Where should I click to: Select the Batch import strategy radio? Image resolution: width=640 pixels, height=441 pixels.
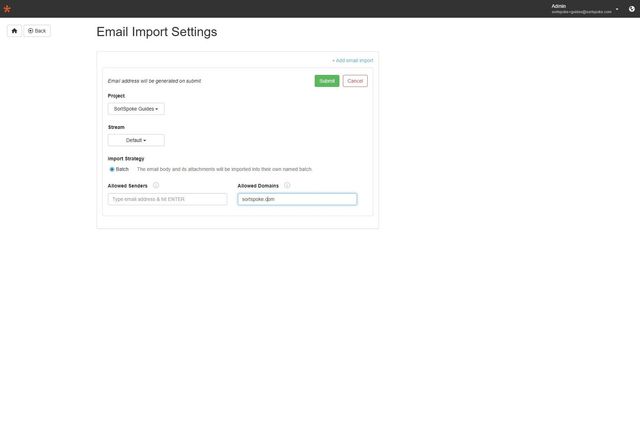112,169
